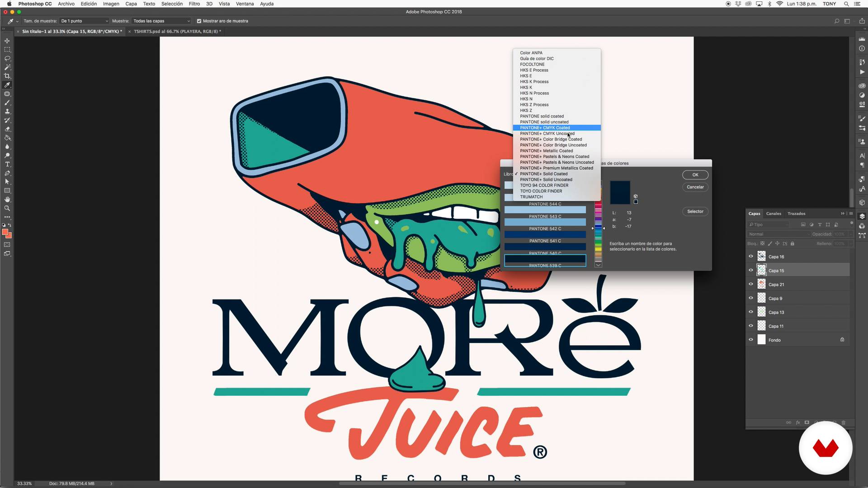Hide layer Capa 11 via eye icon

(751, 326)
